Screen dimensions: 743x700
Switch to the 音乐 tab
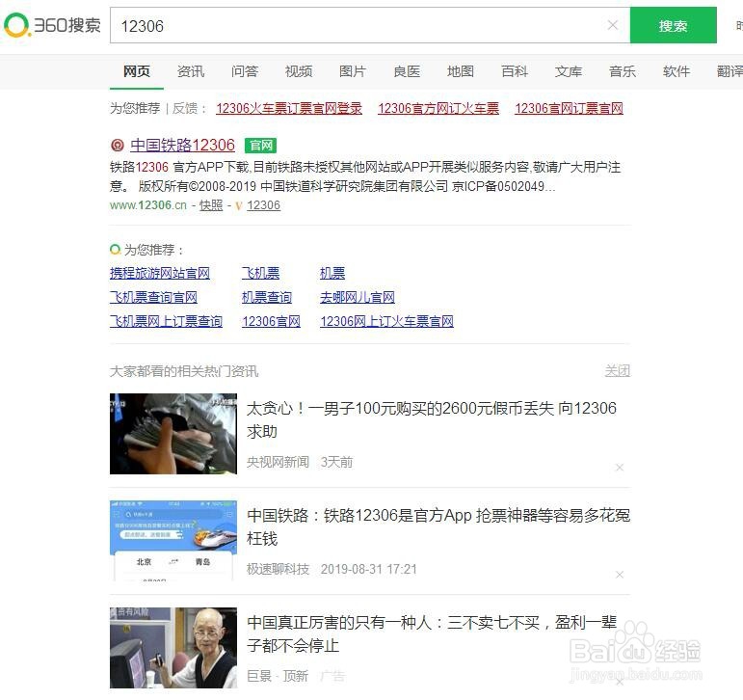[x=623, y=71]
